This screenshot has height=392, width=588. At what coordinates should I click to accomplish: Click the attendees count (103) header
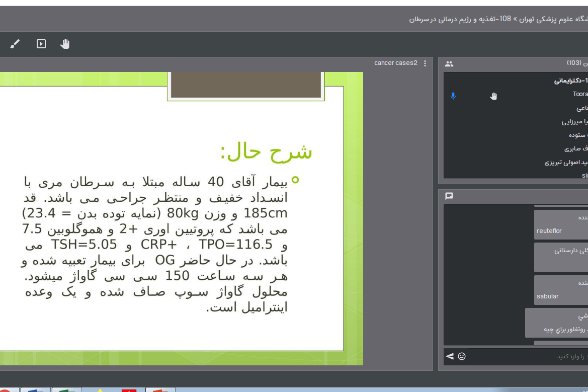[574, 63]
